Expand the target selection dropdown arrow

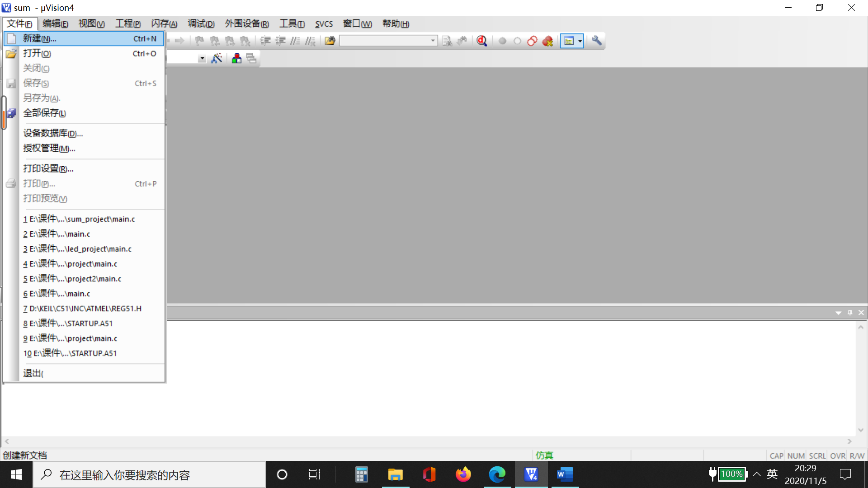tap(202, 59)
